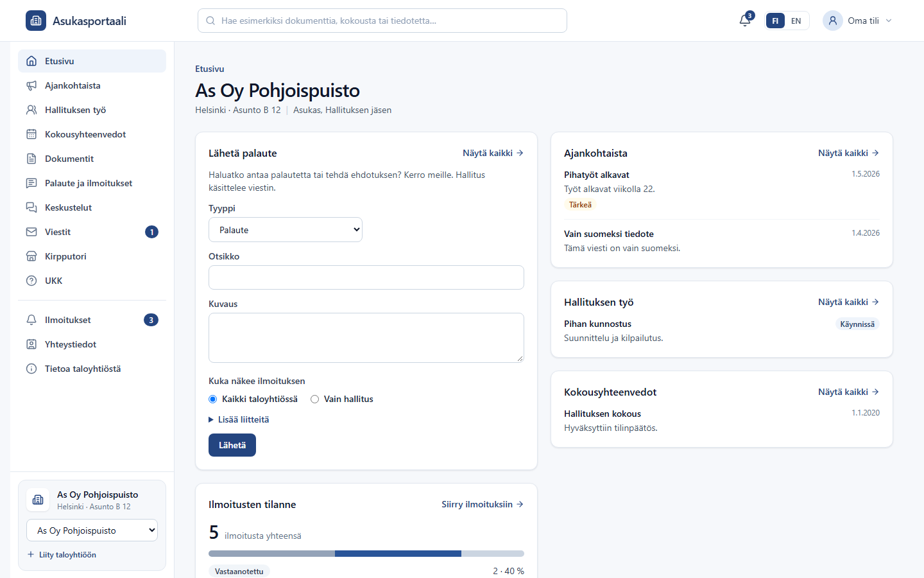Switch language to EN
The image size is (924, 578).
click(x=796, y=21)
